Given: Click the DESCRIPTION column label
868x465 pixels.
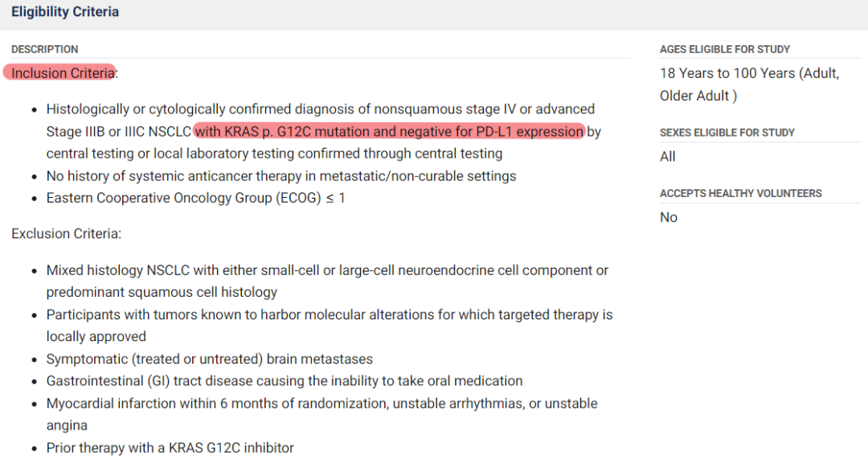Looking at the screenshot, I should pyautogui.click(x=45, y=49).
